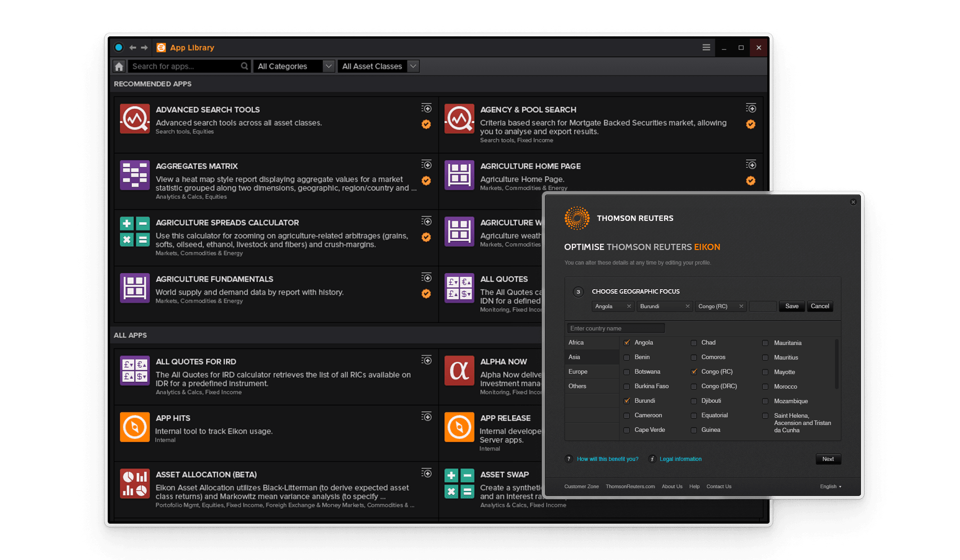Open the 'How will this benefit you?' link
The height and width of the screenshot is (560, 960).
pyautogui.click(x=607, y=459)
